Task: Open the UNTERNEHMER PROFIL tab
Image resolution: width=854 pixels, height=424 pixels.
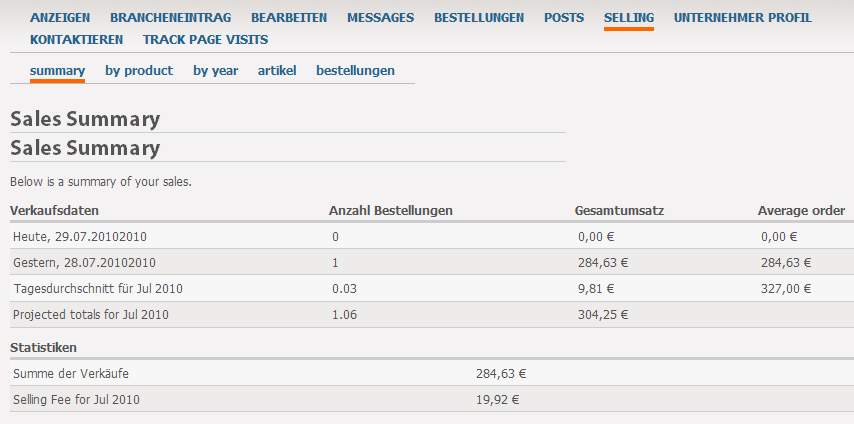Action: [x=742, y=18]
